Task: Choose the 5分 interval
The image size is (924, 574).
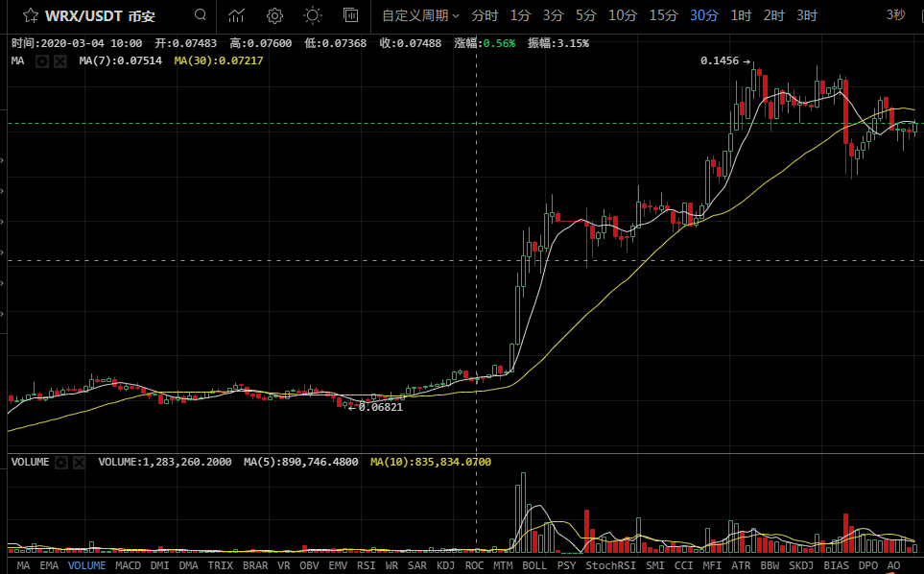Action: [x=585, y=15]
